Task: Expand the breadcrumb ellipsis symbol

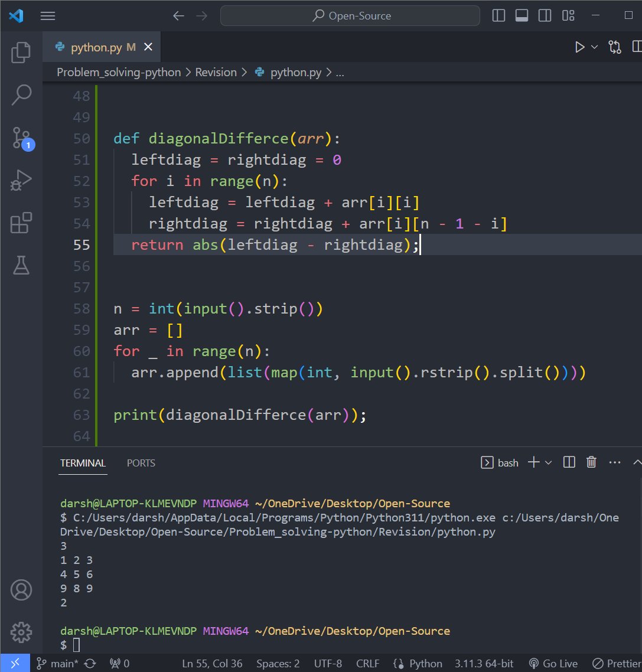Action: click(340, 73)
